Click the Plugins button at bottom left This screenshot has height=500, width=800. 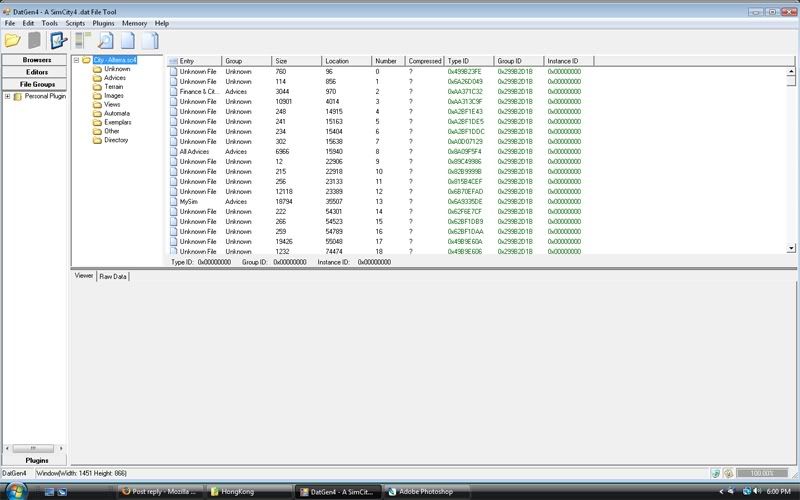tap(35, 460)
